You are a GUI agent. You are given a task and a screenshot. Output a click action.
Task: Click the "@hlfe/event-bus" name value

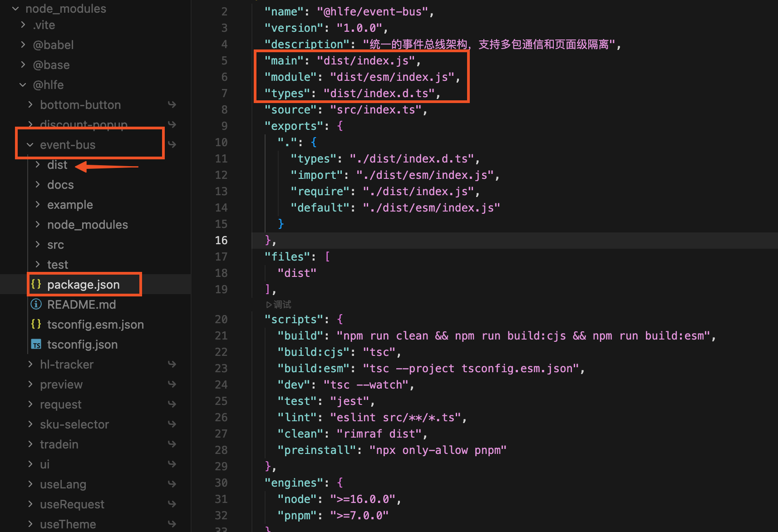coord(373,11)
